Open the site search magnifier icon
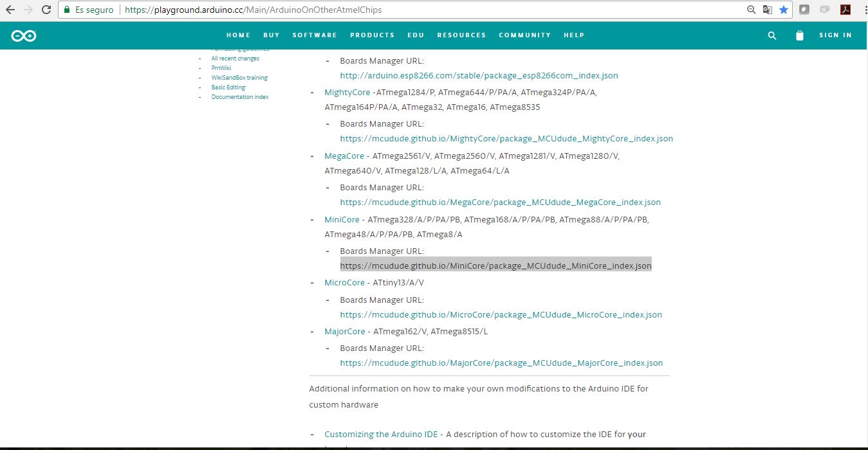The height and width of the screenshot is (450, 868). coord(772,36)
